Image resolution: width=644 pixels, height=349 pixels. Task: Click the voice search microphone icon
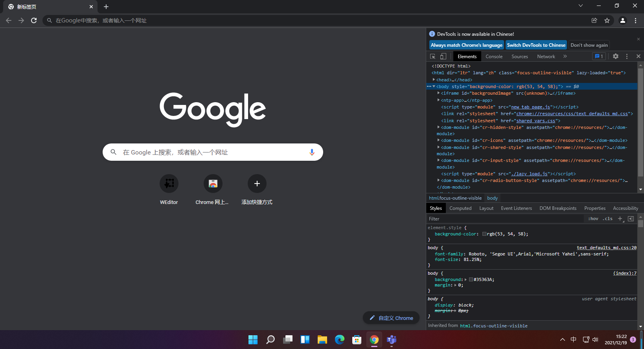tap(312, 152)
